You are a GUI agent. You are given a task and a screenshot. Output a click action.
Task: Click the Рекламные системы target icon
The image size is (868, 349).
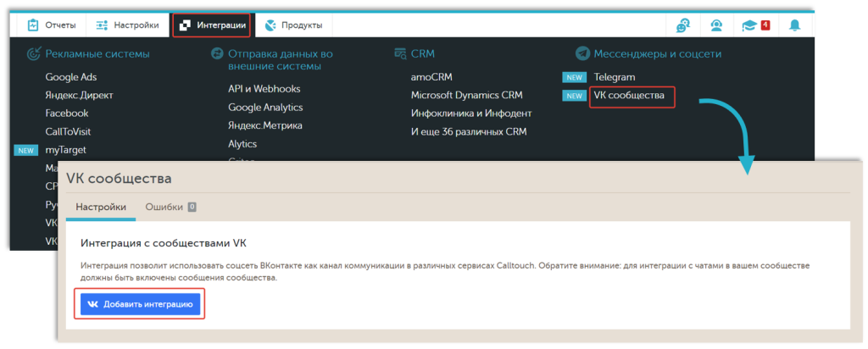click(x=34, y=53)
